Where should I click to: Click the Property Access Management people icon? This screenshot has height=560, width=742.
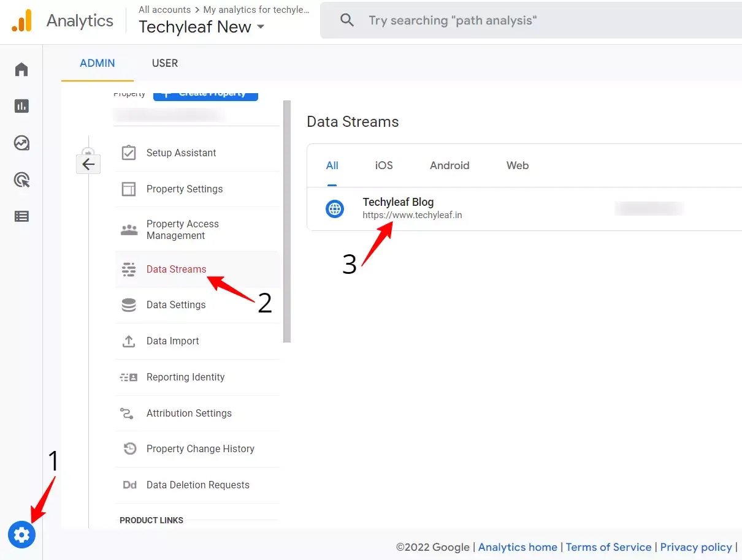(129, 230)
